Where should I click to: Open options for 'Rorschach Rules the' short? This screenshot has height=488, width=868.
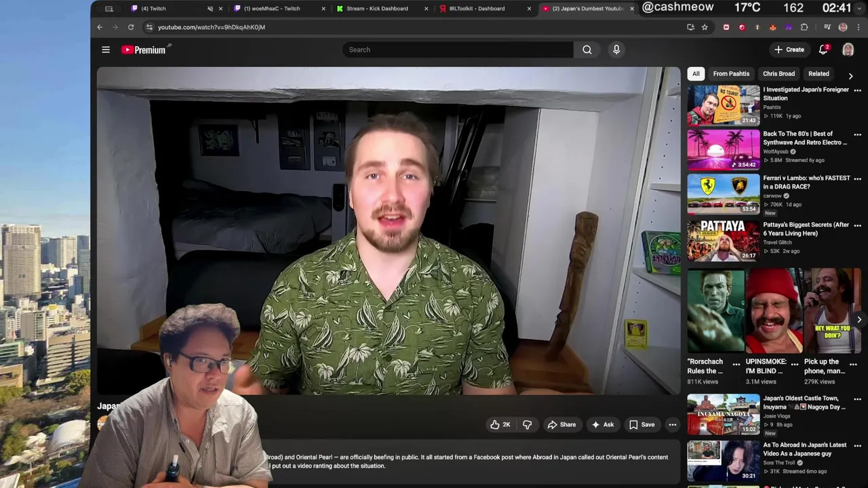pyautogui.click(x=736, y=364)
